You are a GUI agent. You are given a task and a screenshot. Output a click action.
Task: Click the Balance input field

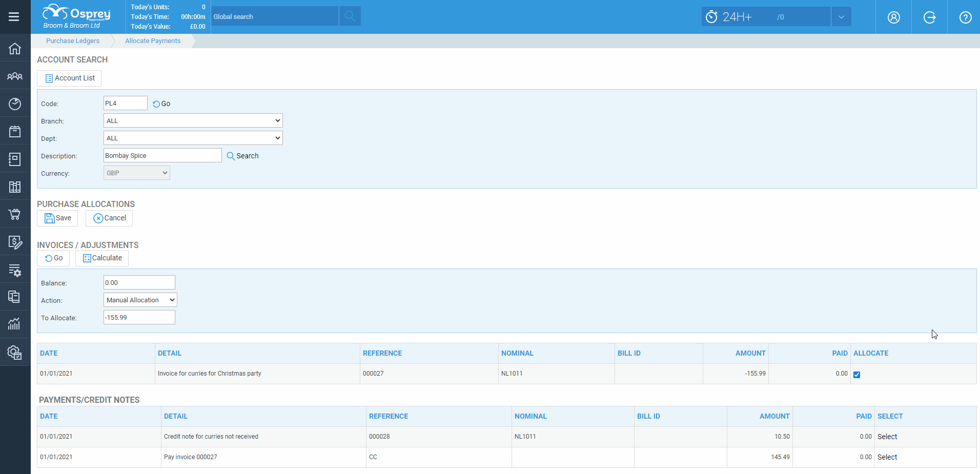point(139,283)
